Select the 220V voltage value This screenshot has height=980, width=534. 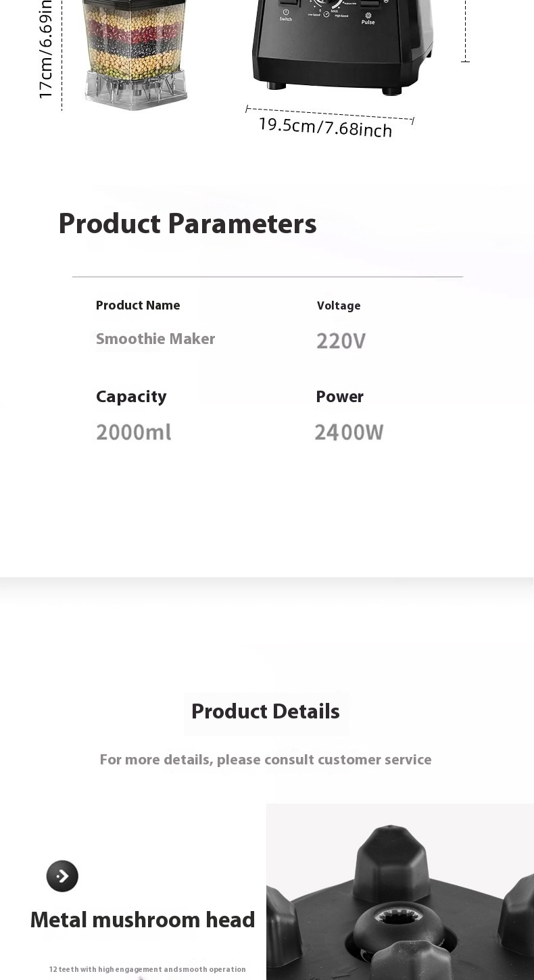341,341
